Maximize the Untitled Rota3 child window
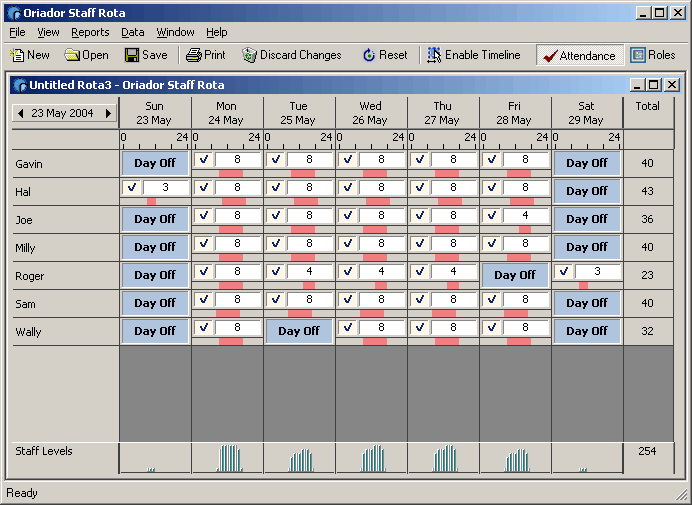 (654, 84)
